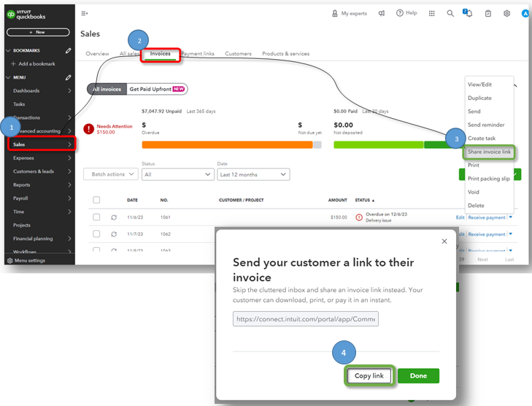532x406 pixels.
Task: Open the megaphone announcements icon
Action: coord(382,13)
